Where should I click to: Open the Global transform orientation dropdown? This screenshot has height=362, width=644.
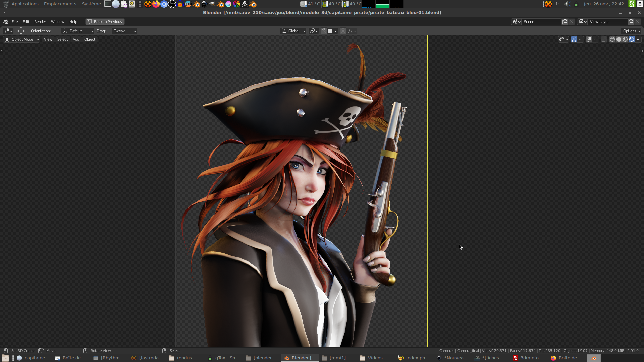(293, 31)
